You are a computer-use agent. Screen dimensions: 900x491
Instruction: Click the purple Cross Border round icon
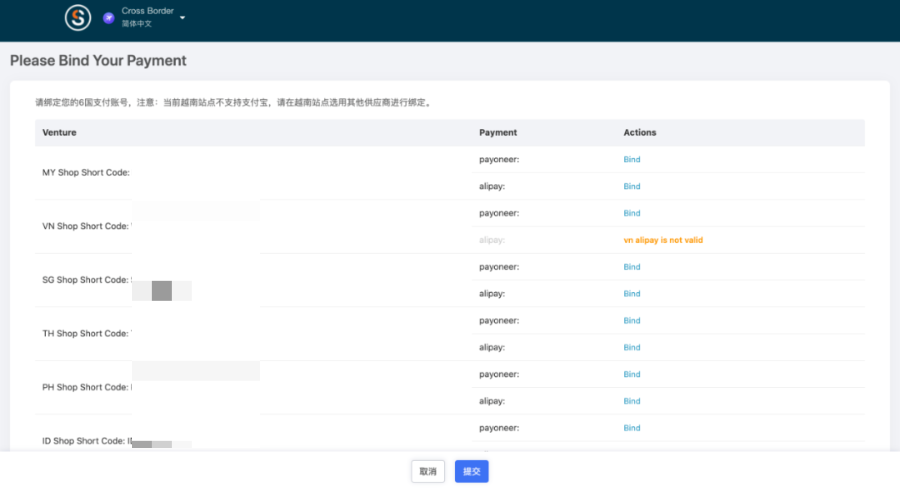[108, 18]
